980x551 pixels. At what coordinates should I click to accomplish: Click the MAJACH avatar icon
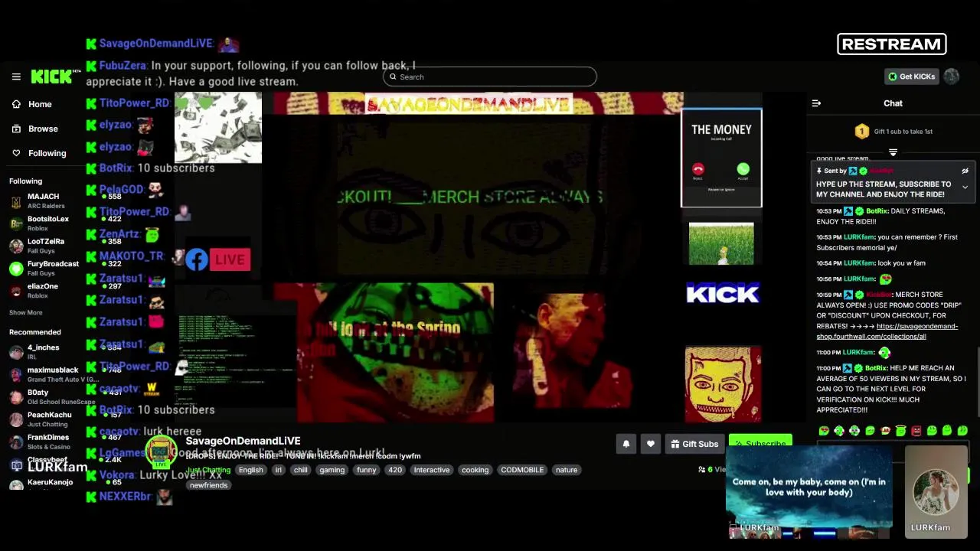(16, 201)
